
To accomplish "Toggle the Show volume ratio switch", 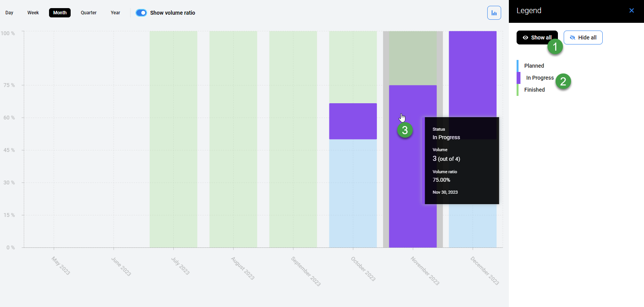I will pyautogui.click(x=141, y=13).
